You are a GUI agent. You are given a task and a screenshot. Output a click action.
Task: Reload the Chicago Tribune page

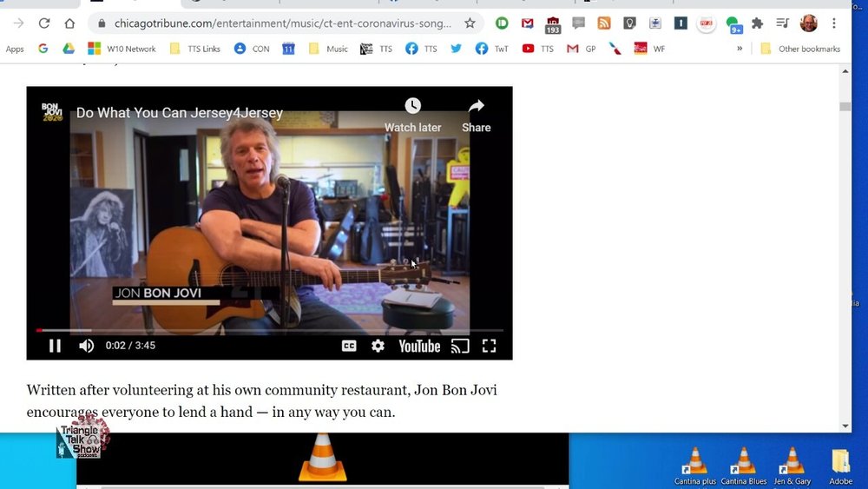click(44, 23)
